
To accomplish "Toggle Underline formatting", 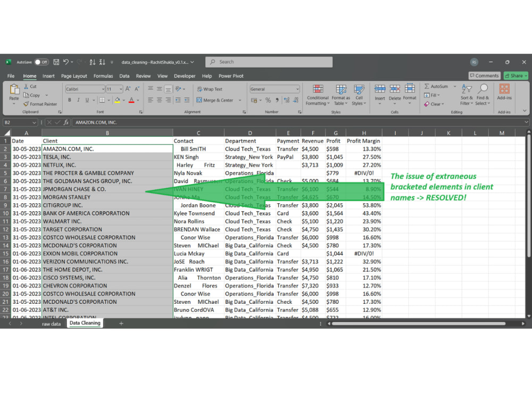I will click(87, 100).
